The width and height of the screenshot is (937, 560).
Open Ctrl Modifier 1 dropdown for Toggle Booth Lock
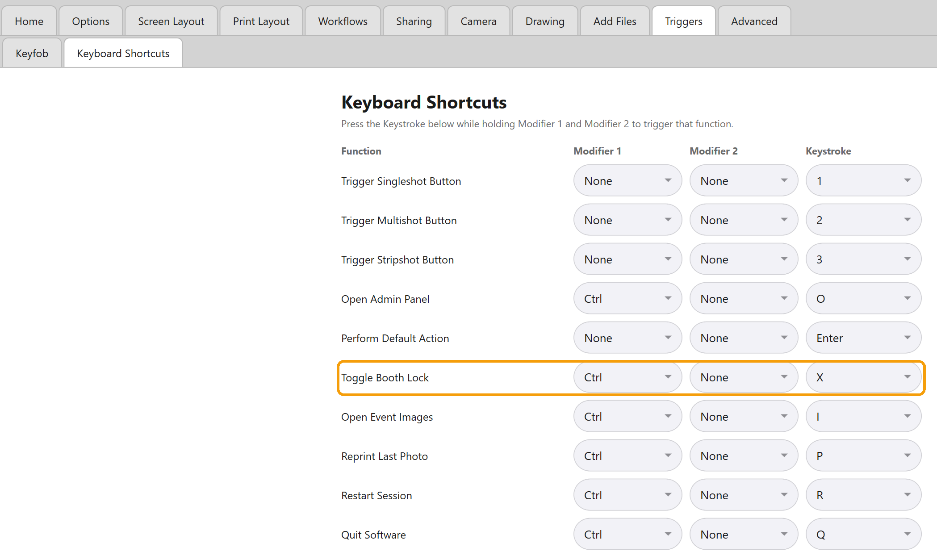click(627, 377)
